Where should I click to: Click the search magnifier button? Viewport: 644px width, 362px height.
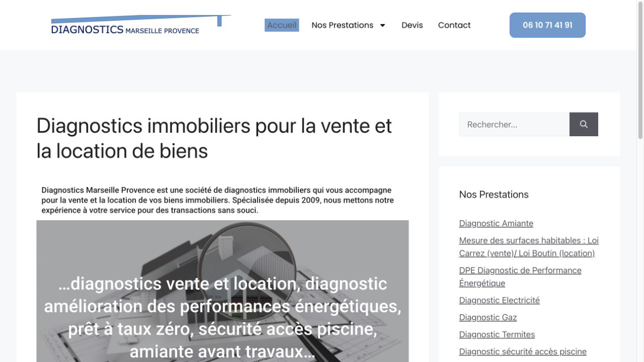(x=583, y=124)
